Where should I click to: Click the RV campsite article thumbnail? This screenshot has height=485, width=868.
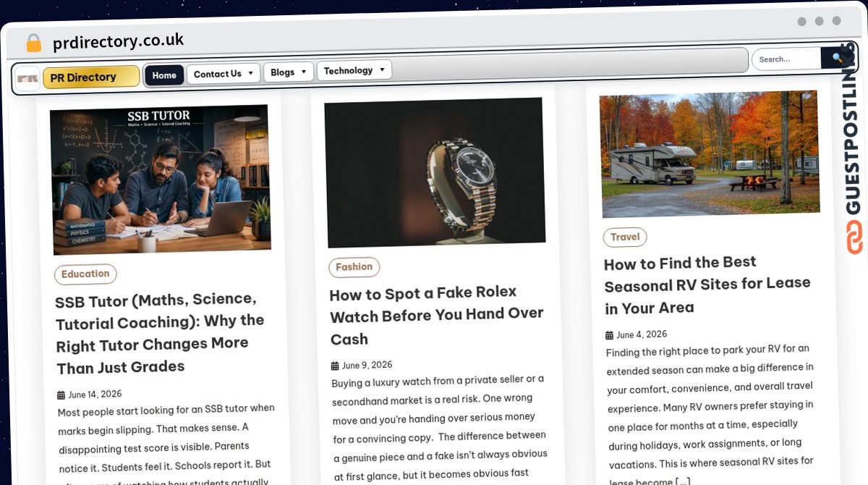tap(710, 153)
